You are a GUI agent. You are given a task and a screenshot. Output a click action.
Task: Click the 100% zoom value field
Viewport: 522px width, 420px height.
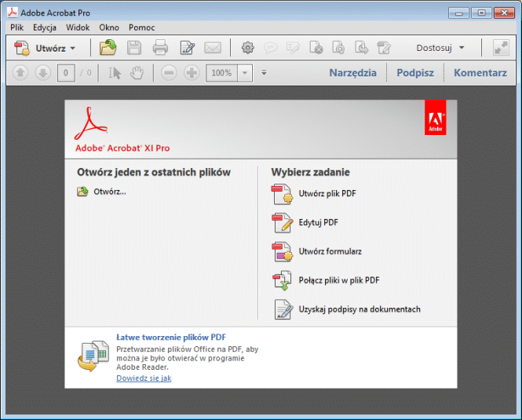(221, 72)
